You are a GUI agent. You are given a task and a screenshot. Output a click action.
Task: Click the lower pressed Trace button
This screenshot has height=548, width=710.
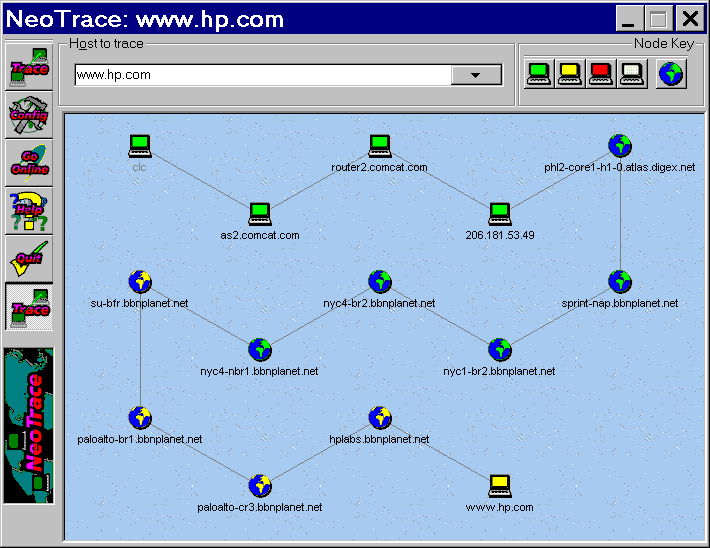pos(29,307)
